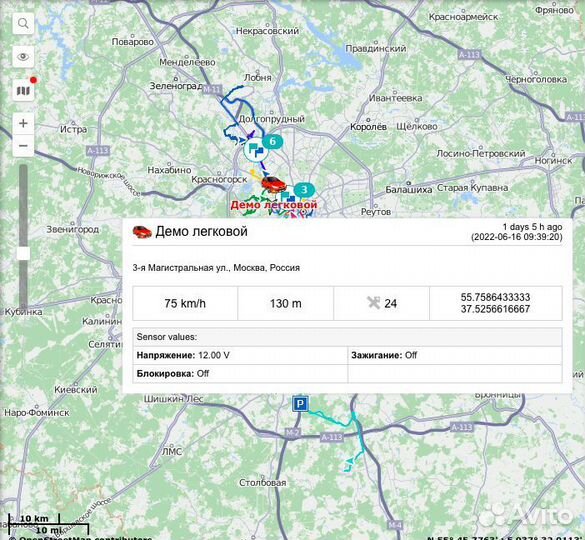Click the altitude value 130 m
The image size is (585, 540).
[x=286, y=303]
